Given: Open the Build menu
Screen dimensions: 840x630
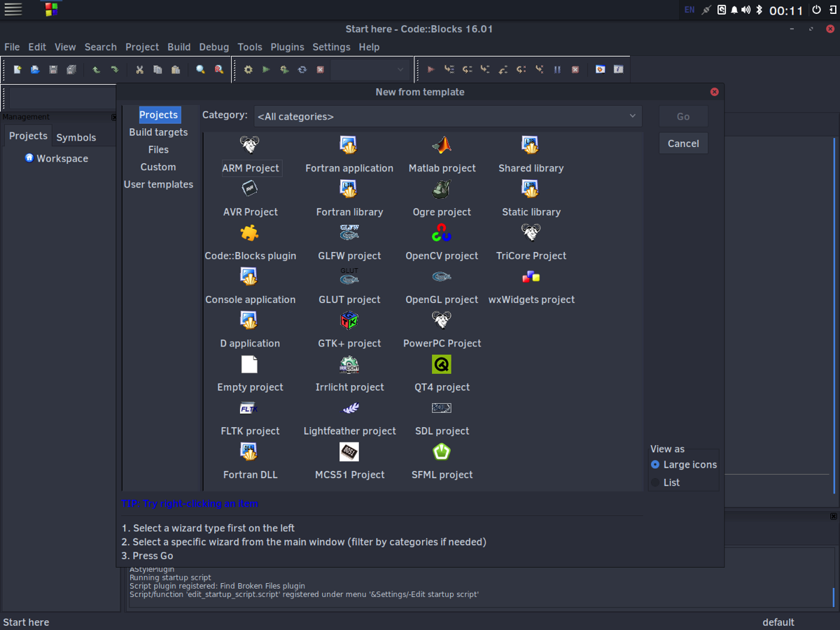Looking at the screenshot, I should 179,47.
